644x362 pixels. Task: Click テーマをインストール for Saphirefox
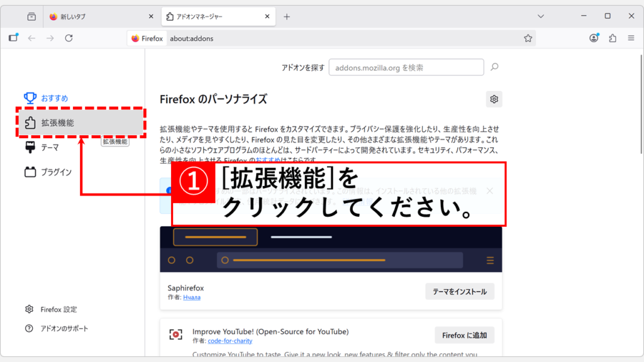460,292
